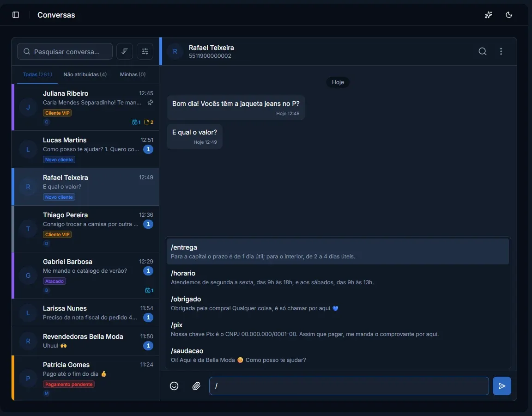Search within Rafael Teixeira's chat

click(483, 51)
